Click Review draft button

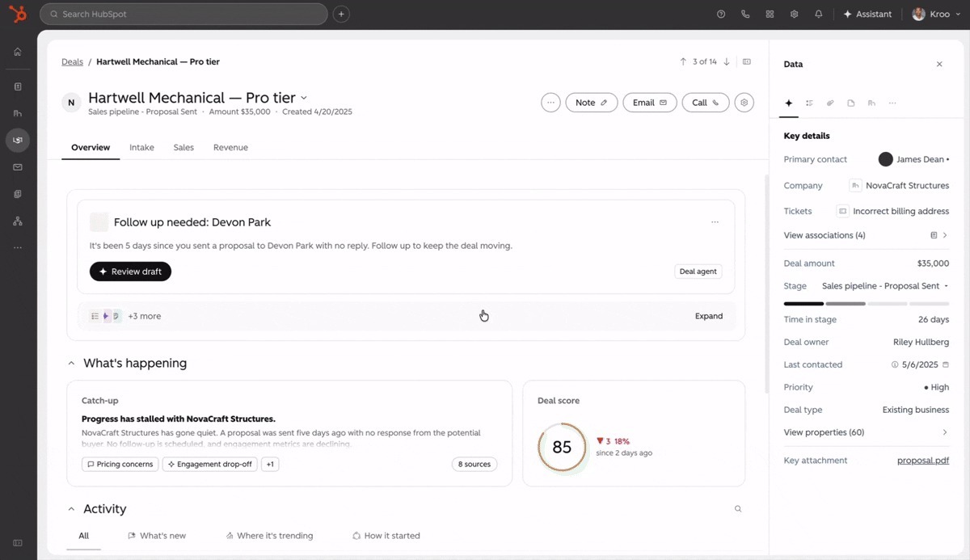[130, 272]
